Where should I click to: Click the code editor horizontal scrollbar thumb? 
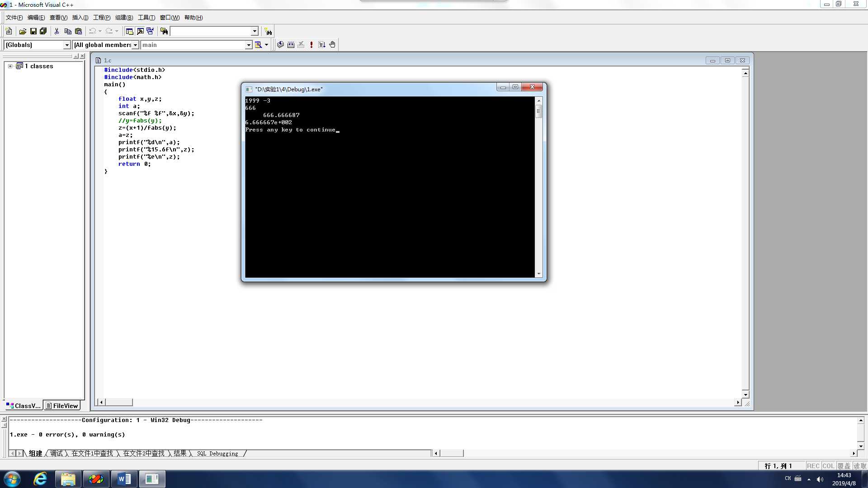pos(119,402)
